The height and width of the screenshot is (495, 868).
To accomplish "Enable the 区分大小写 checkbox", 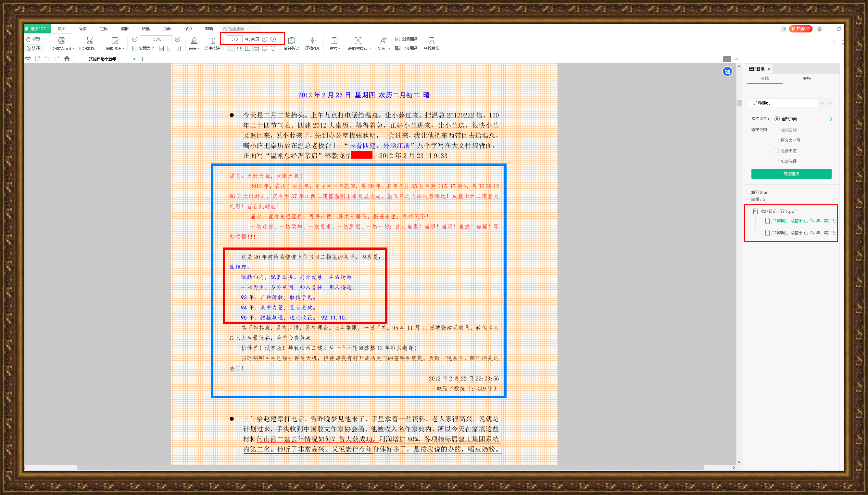I will click(776, 140).
